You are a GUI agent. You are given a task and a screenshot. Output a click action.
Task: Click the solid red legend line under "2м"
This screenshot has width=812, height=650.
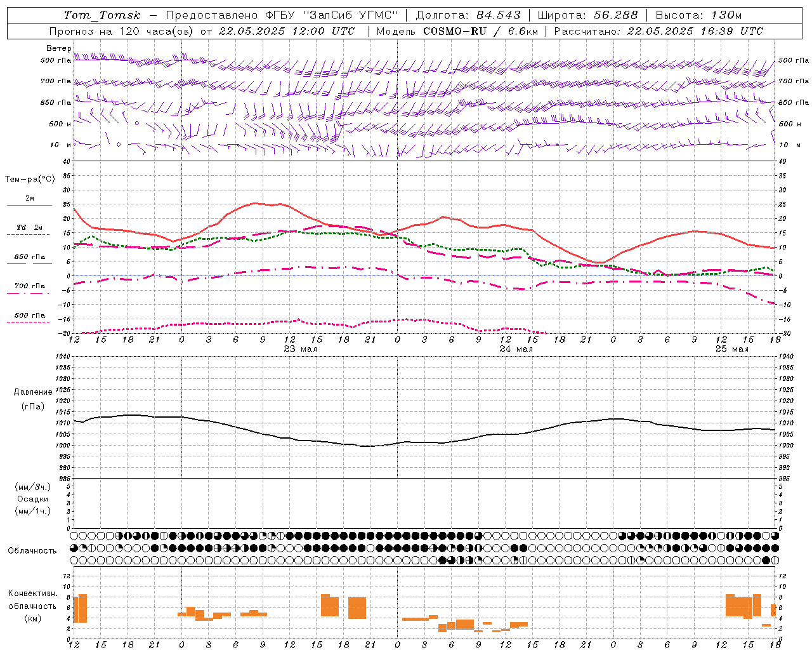[x=30, y=206]
